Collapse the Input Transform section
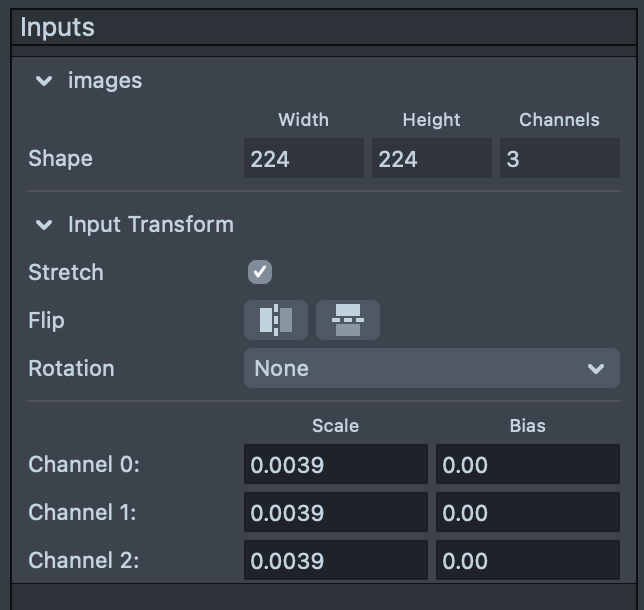The height and width of the screenshot is (610, 644). coord(44,225)
